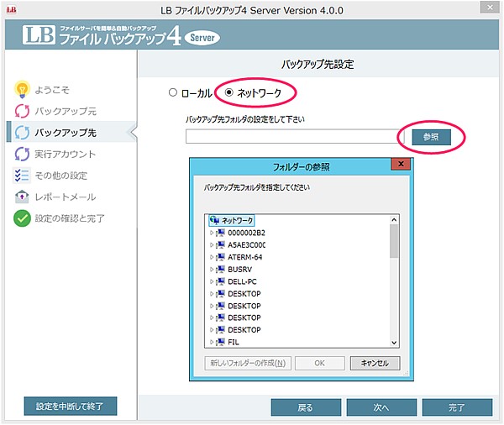This screenshot has height=425, width=504.
Task: Click the folder tree scrollbar thumb
Action: pos(394,241)
